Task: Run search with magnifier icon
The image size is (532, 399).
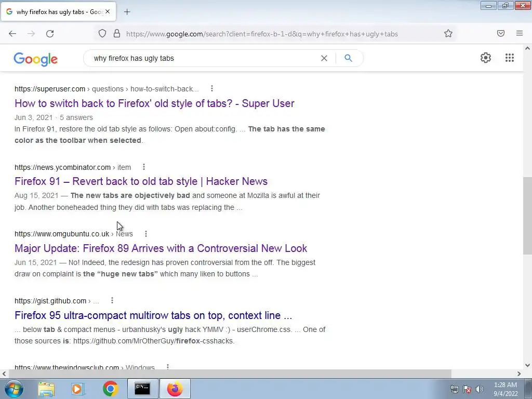Action: coord(348,58)
